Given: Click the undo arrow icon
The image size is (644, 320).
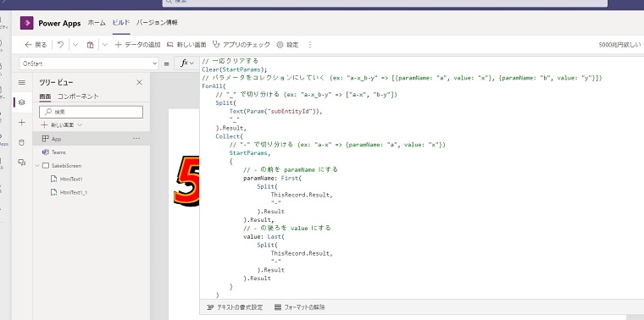Looking at the screenshot, I should (60, 45).
